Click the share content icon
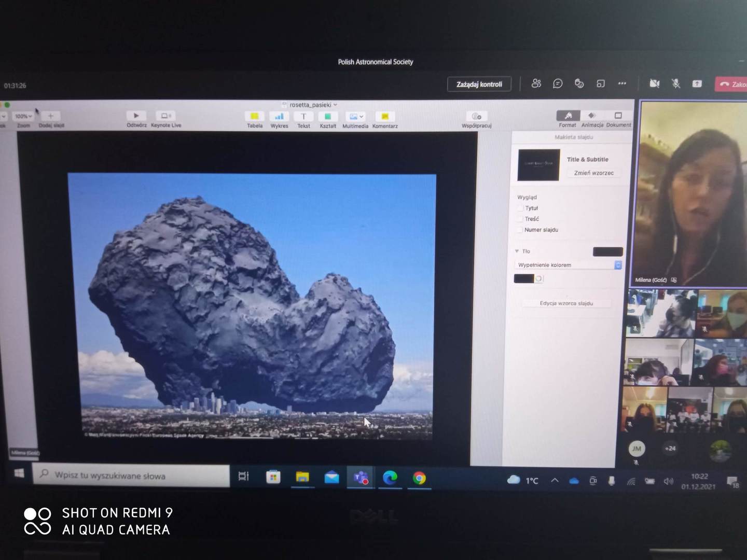Screen dimensions: 747x560 [x=697, y=83]
